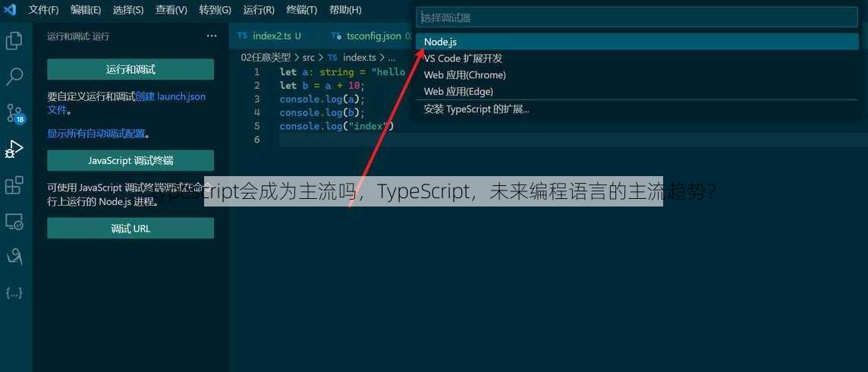Click line number 3 in the gutter

click(x=257, y=99)
